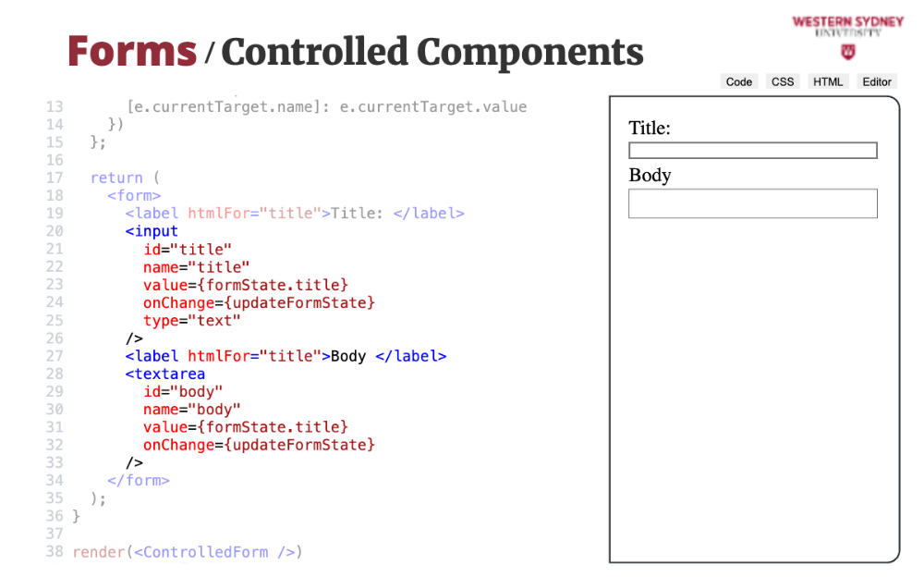
Task: Focus the Title text input in preview
Action: pos(752,151)
